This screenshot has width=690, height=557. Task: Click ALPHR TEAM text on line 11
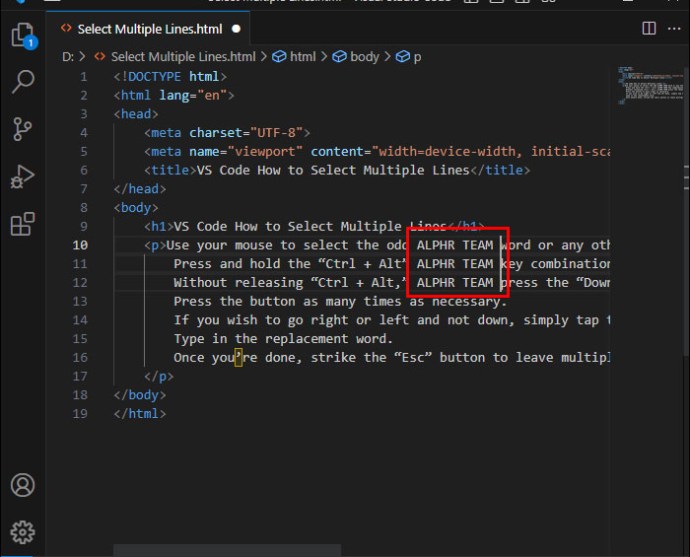[x=455, y=264]
